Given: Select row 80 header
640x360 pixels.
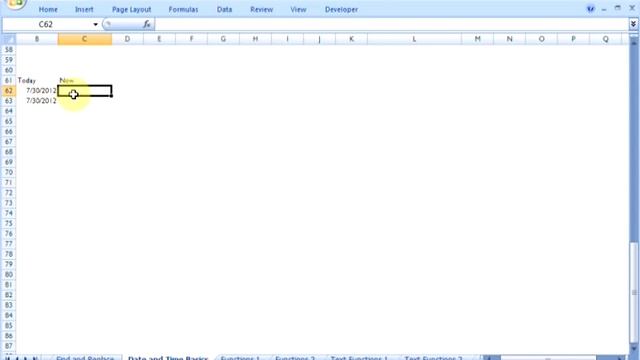Looking at the screenshot, I should tap(9, 274).
